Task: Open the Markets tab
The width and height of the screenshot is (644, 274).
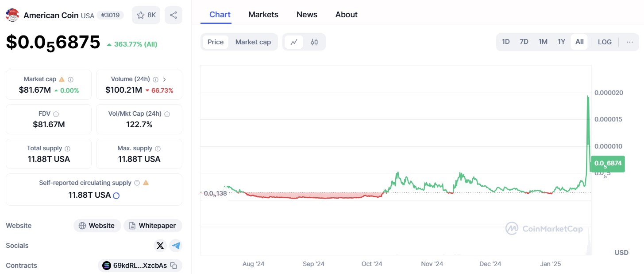Action: pyautogui.click(x=263, y=15)
